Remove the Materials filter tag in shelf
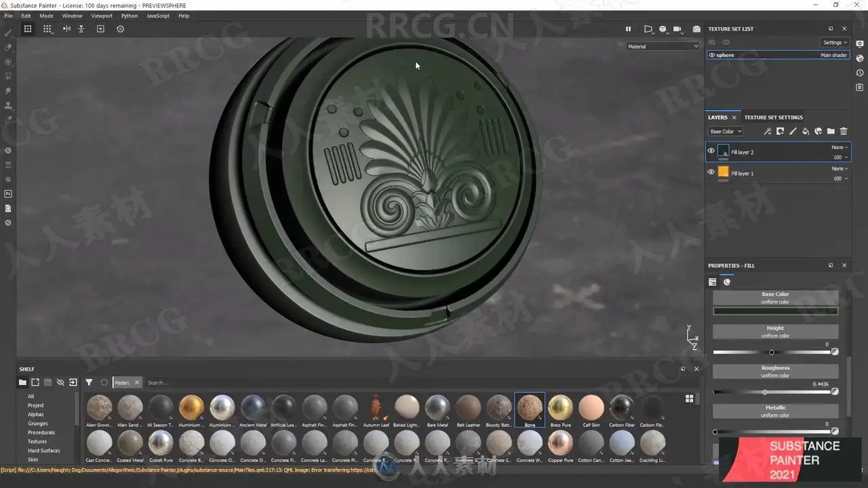 coord(136,382)
